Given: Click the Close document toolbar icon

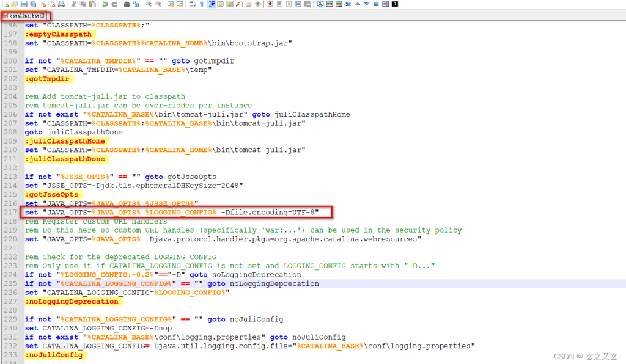Looking at the screenshot, I should pos(43,4).
